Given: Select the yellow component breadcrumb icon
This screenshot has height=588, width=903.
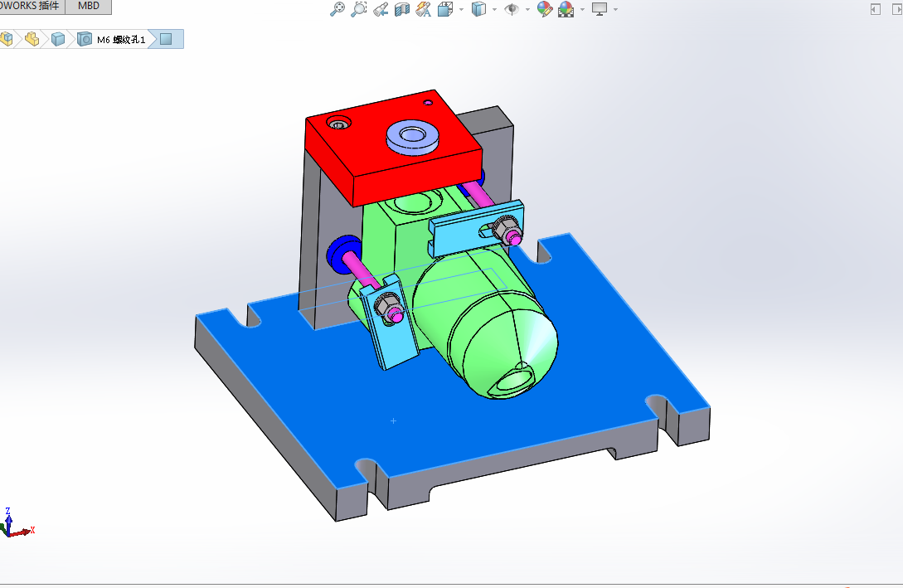Looking at the screenshot, I should (32, 39).
